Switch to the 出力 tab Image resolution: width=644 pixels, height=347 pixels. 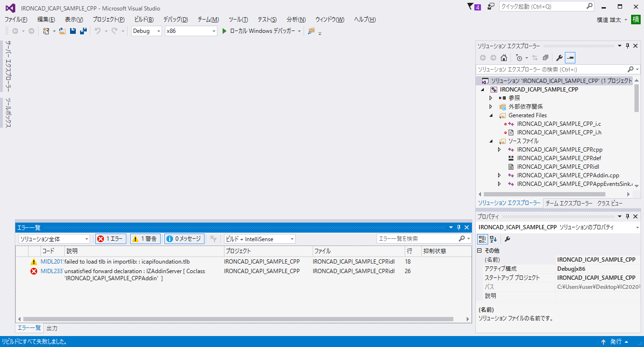tap(52, 328)
